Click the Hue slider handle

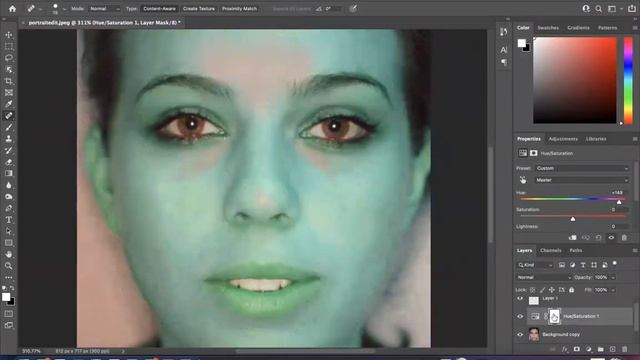(619, 202)
